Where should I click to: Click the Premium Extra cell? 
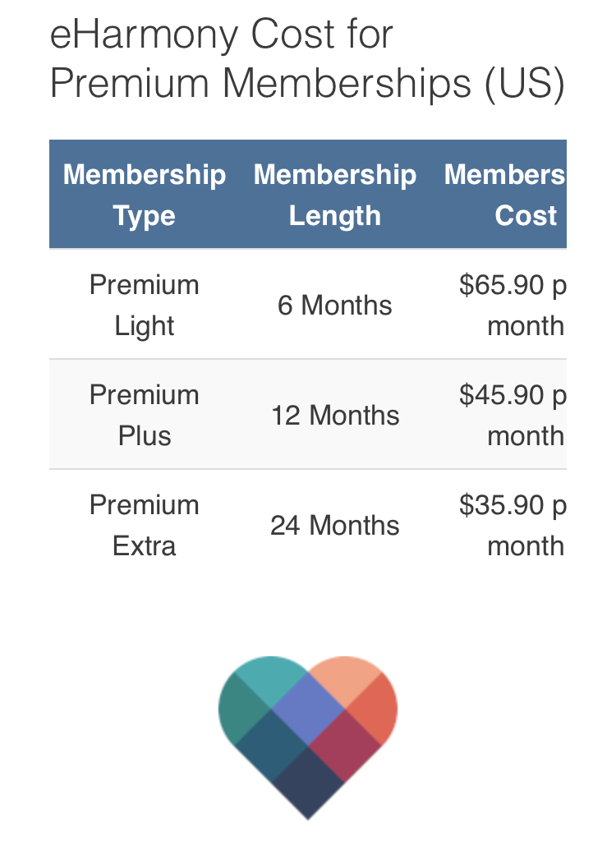click(145, 526)
